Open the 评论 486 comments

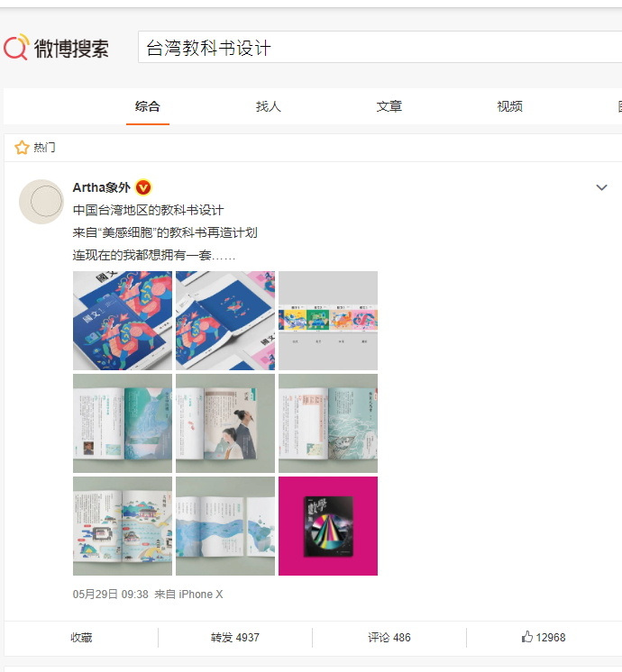coord(389,638)
